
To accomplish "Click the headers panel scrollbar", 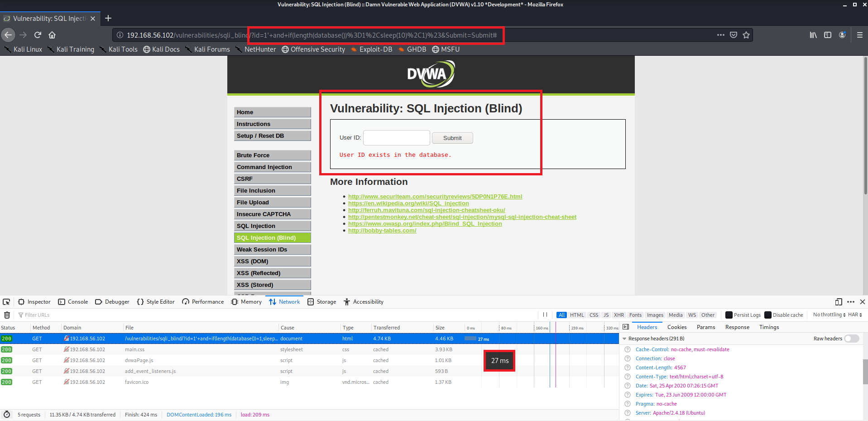I will 865,372.
